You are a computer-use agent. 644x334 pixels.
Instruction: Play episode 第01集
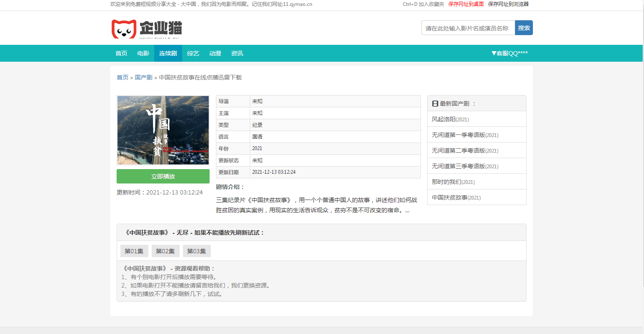[134, 251]
